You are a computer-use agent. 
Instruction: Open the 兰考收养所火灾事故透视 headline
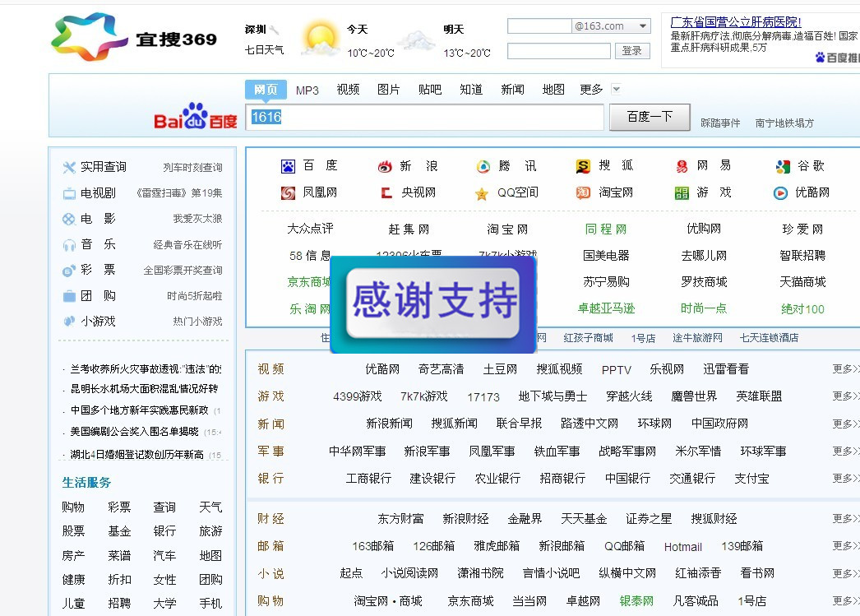tap(146, 369)
